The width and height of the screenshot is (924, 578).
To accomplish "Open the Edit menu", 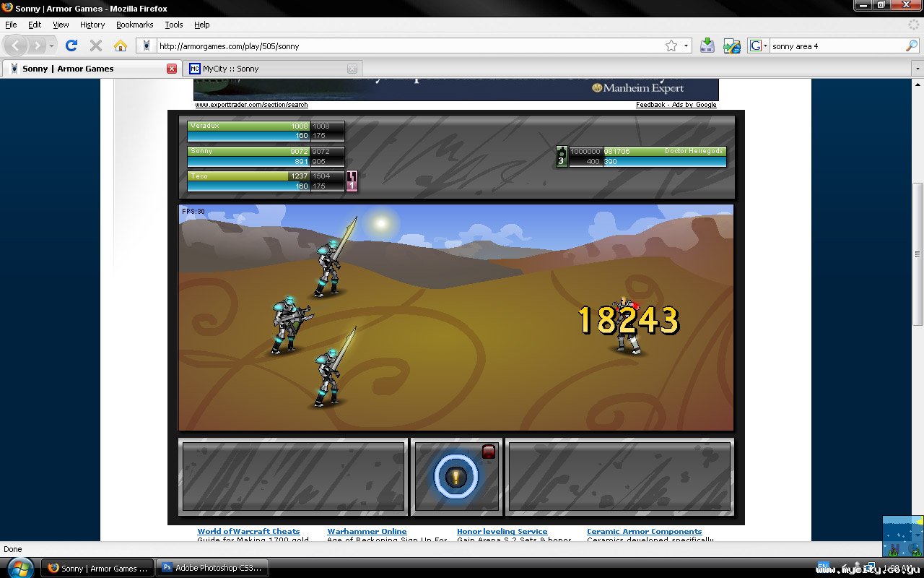I will (35, 25).
